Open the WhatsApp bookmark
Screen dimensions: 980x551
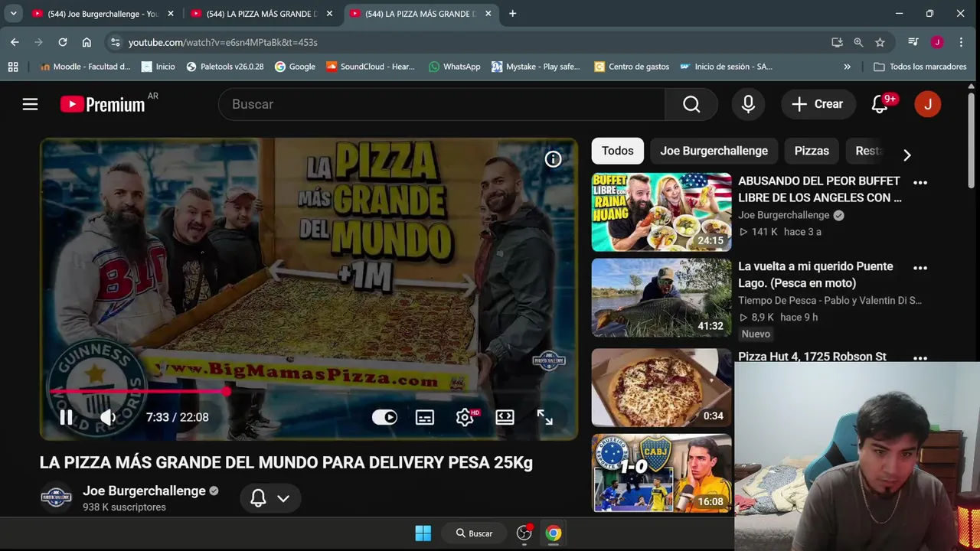click(x=455, y=67)
